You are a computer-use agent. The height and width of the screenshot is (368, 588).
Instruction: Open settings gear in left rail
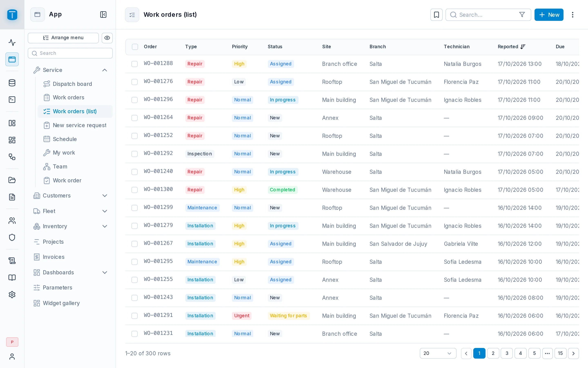coord(12,294)
